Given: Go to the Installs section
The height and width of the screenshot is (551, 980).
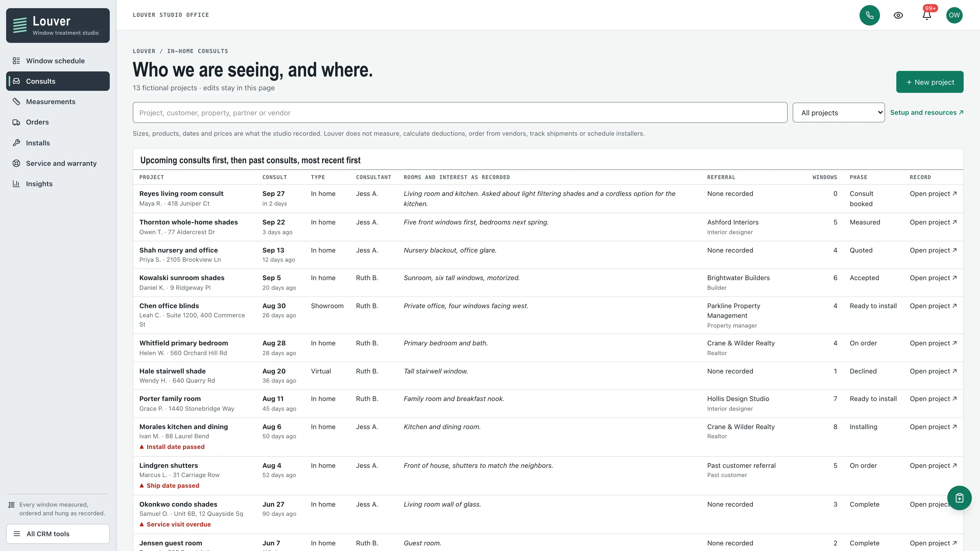Looking at the screenshot, I should (58, 143).
